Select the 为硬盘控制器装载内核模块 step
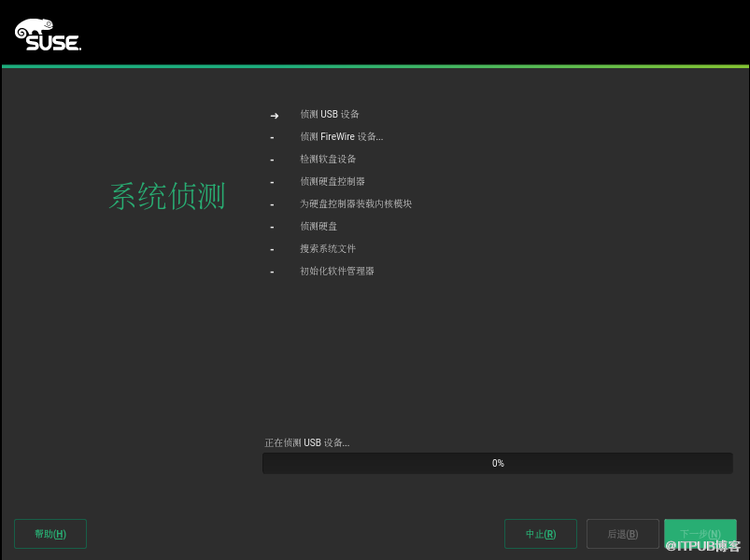750x560 pixels. click(x=356, y=204)
